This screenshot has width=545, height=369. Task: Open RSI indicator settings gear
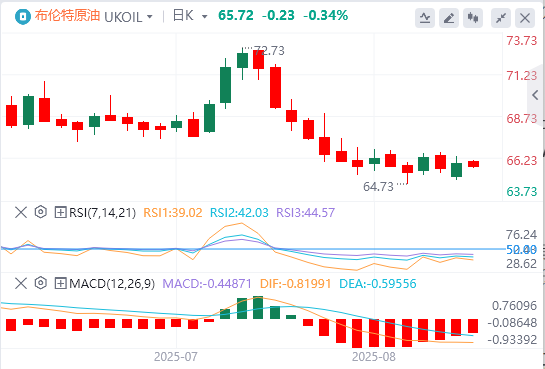[x=41, y=212]
